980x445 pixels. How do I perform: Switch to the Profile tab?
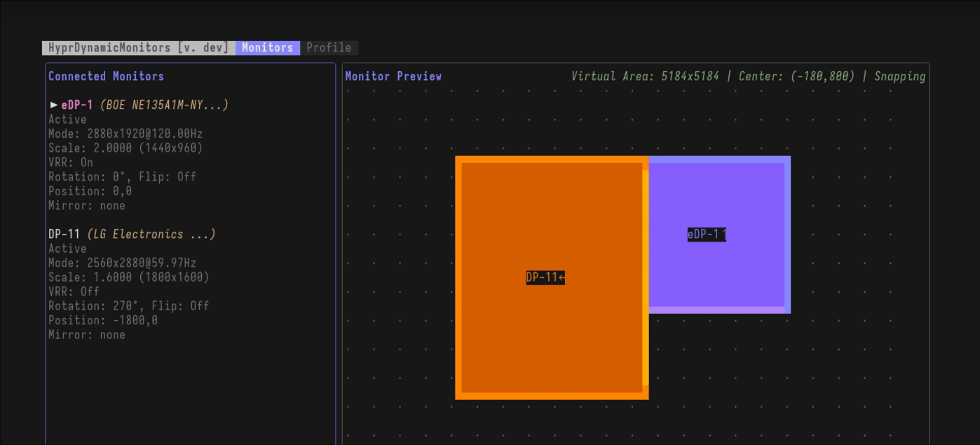[x=329, y=48]
